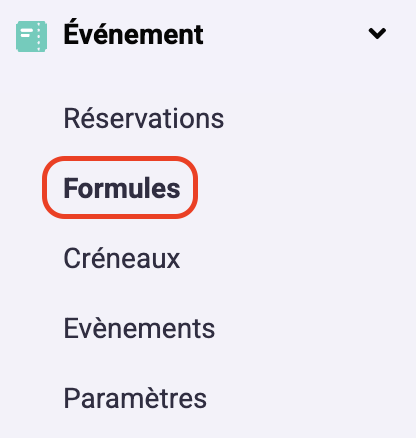This screenshot has height=438, width=416.
Task: Go to the Créneaux page
Action: point(122,258)
